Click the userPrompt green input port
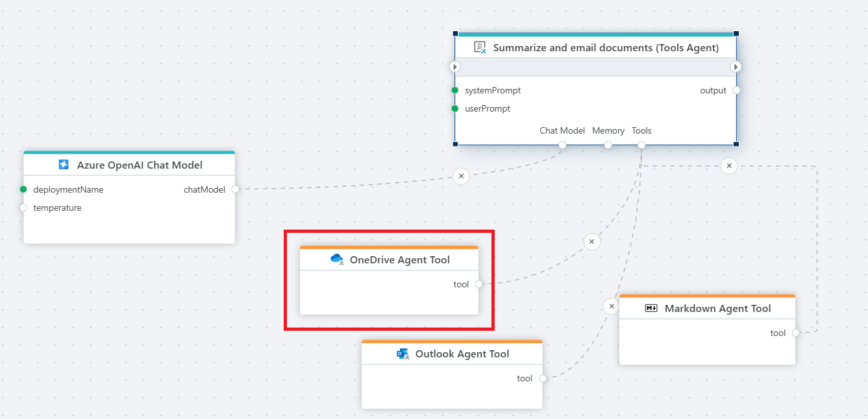 click(x=455, y=108)
